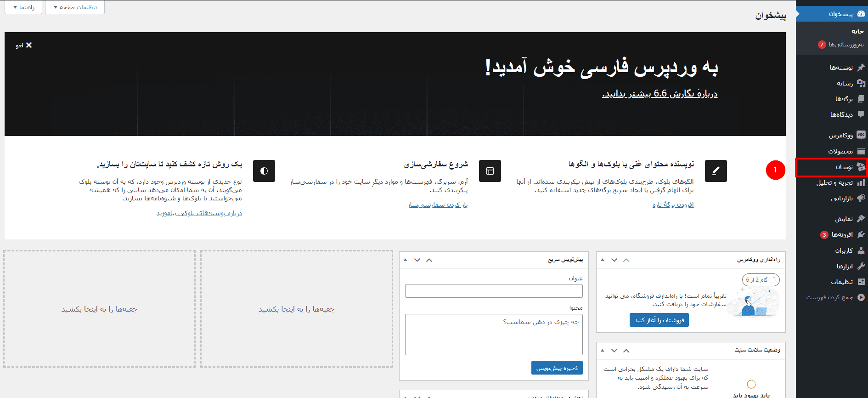Click the تنظیمات sidebar menu label
Viewport: 868px width, 398px height.
pos(842,282)
